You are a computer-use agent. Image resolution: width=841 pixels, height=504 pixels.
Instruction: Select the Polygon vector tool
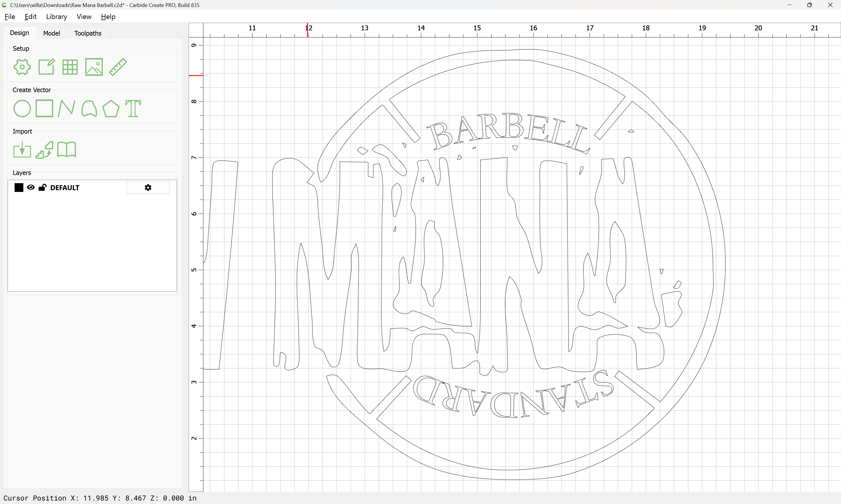tap(111, 109)
